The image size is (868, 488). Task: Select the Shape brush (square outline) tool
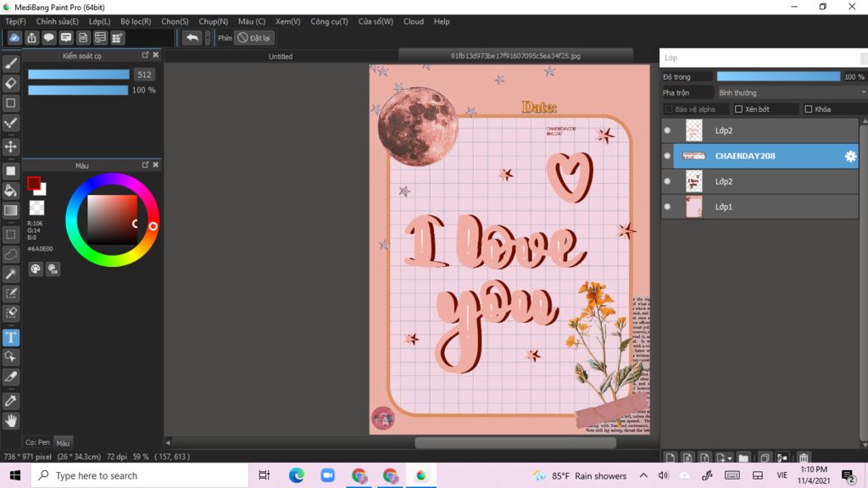[x=10, y=103]
